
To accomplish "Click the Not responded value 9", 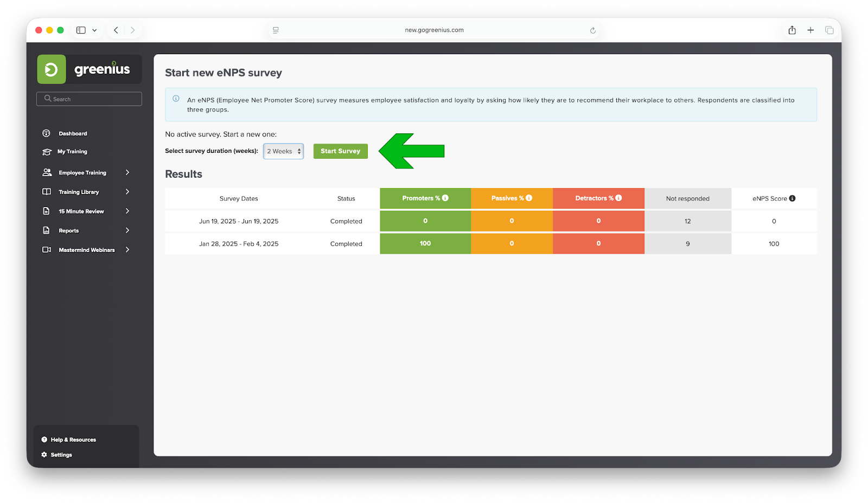I will tap(687, 244).
